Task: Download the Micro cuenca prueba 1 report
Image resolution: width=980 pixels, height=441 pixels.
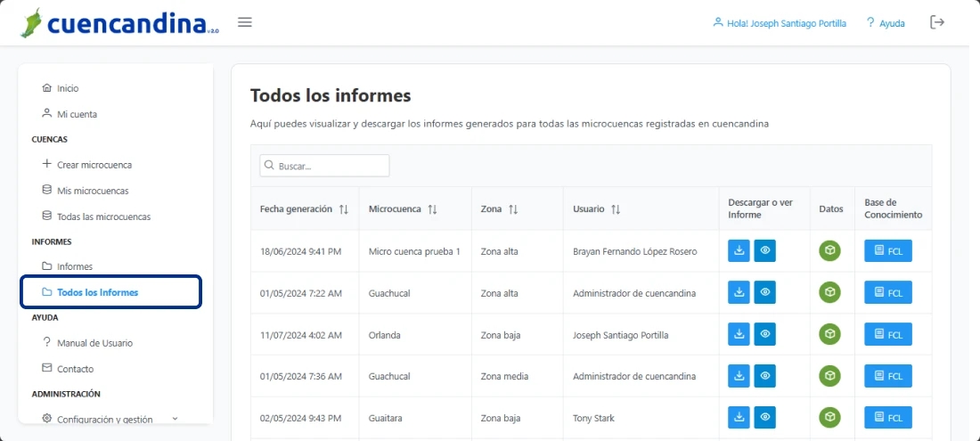Action: 739,251
